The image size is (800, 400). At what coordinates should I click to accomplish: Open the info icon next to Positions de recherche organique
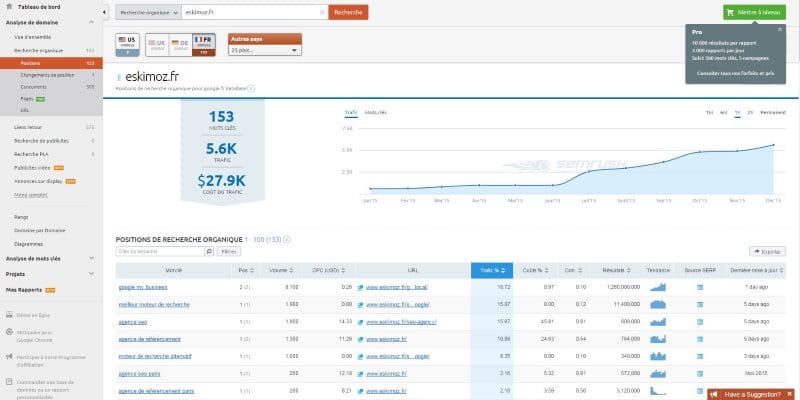(x=287, y=239)
